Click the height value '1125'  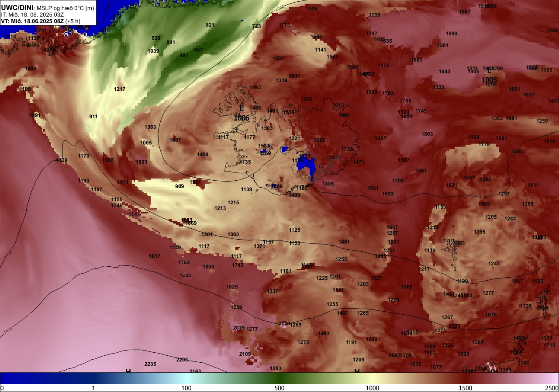point(294,230)
